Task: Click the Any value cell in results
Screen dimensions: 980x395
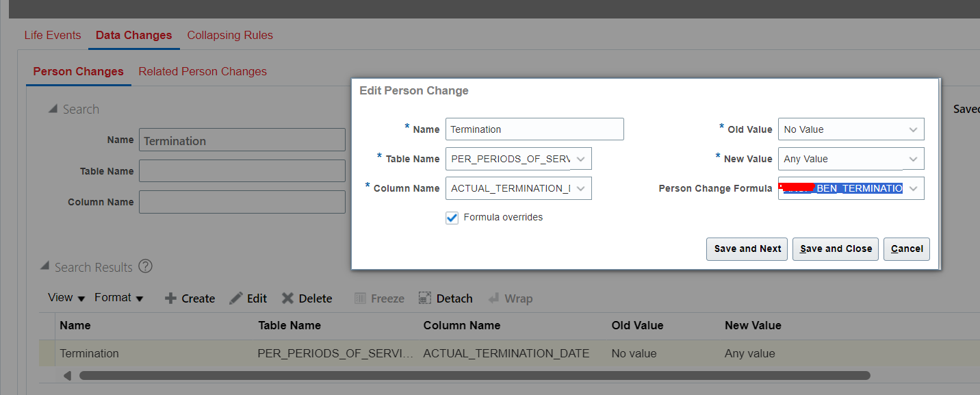Action: click(x=750, y=353)
